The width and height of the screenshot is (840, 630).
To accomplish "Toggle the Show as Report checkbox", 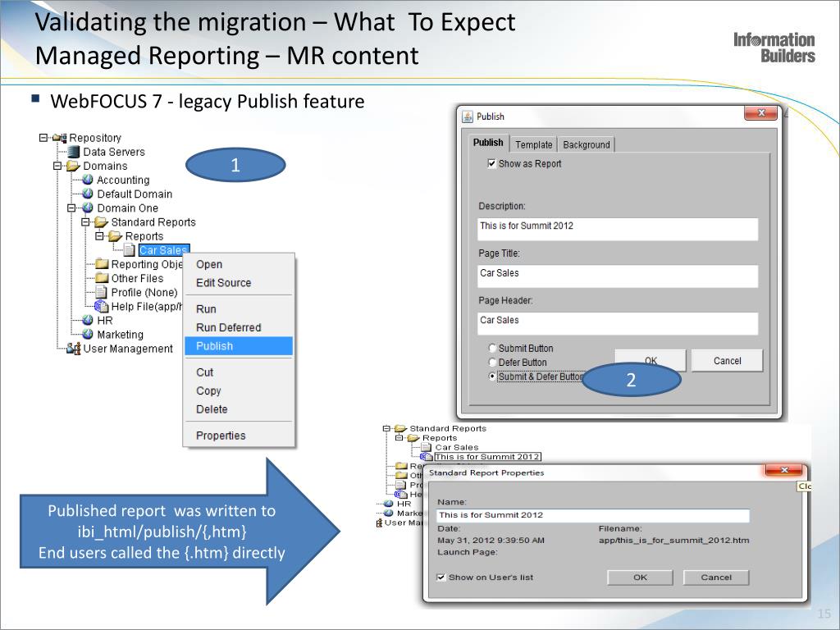I will [x=491, y=163].
